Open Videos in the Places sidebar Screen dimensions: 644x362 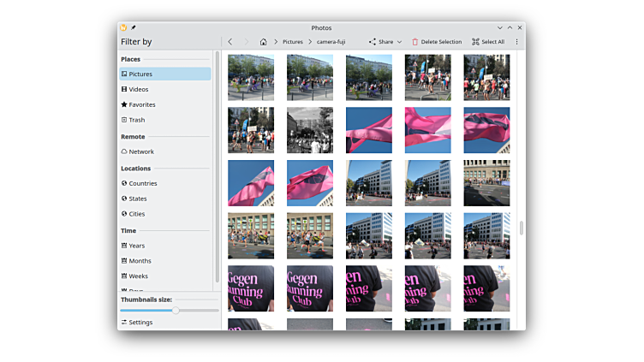[138, 89]
